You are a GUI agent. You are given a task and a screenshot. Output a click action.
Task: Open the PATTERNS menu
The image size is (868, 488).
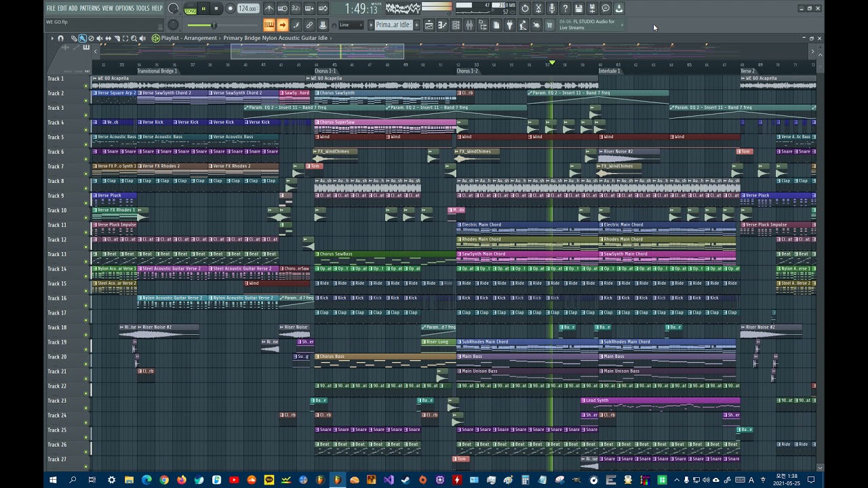click(90, 8)
